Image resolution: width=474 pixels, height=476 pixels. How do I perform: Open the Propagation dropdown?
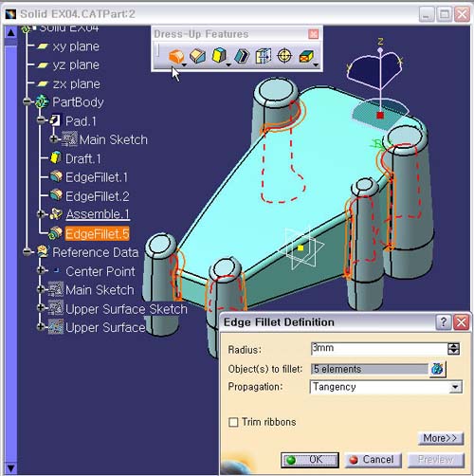[455, 387]
